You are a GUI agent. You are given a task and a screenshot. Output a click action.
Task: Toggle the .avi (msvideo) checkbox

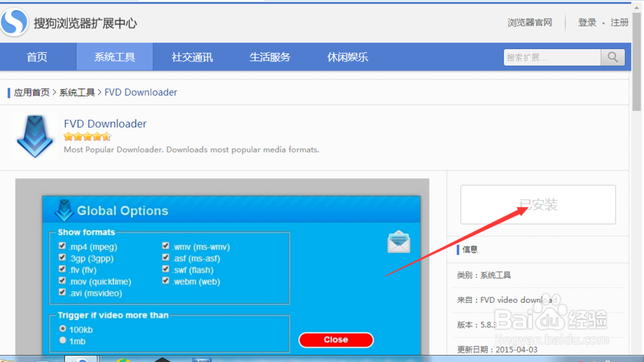(62, 292)
